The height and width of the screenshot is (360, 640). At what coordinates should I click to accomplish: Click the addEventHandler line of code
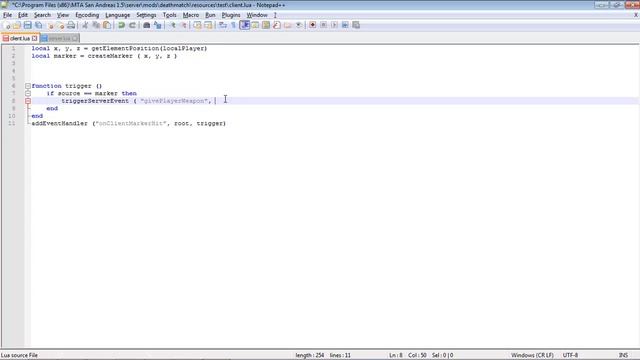coord(129,123)
